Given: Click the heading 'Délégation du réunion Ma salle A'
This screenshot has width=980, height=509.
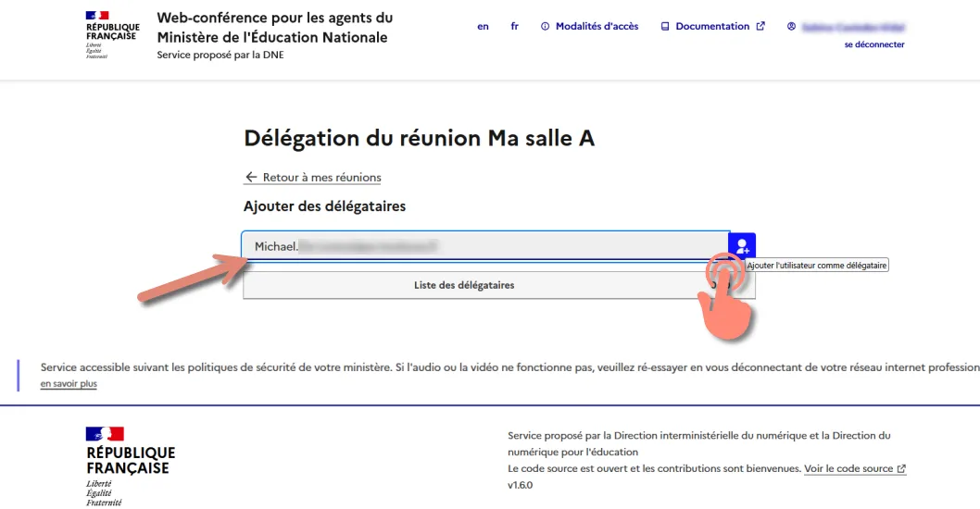Looking at the screenshot, I should click(x=419, y=138).
